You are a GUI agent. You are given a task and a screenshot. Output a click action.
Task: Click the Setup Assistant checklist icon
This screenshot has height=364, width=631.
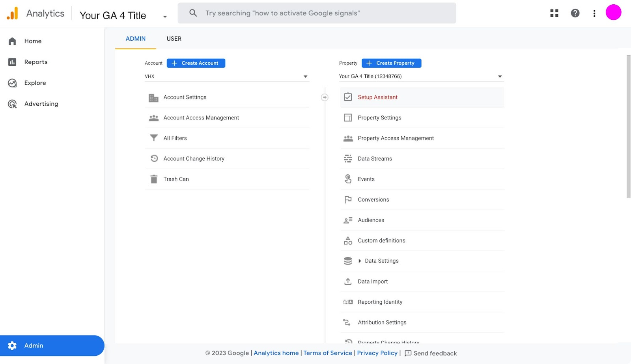(348, 97)
